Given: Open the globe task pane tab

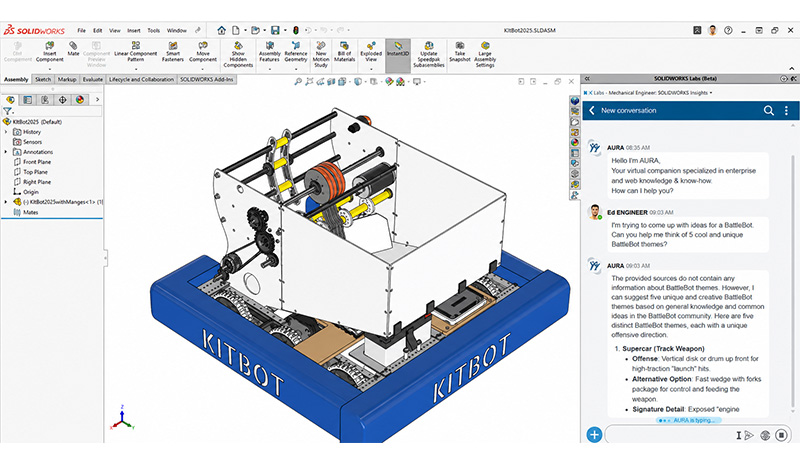Looking at the screenshot, I should click(574, 101).
